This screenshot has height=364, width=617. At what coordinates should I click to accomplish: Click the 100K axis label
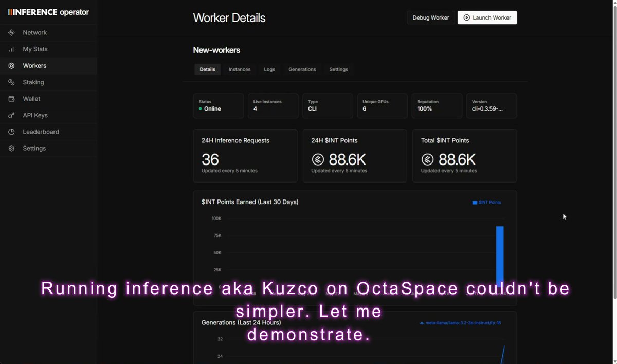216,219
